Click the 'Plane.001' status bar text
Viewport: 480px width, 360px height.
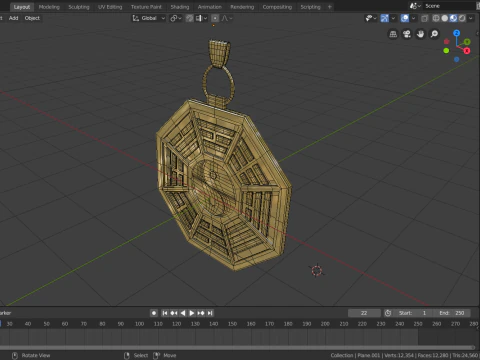coord(369,355)
